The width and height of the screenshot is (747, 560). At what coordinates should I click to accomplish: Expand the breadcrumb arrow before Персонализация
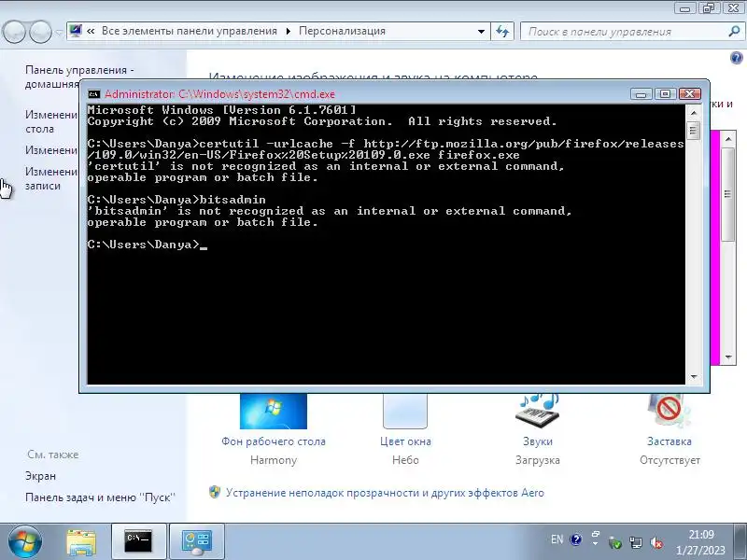click(x=289, y=31)
